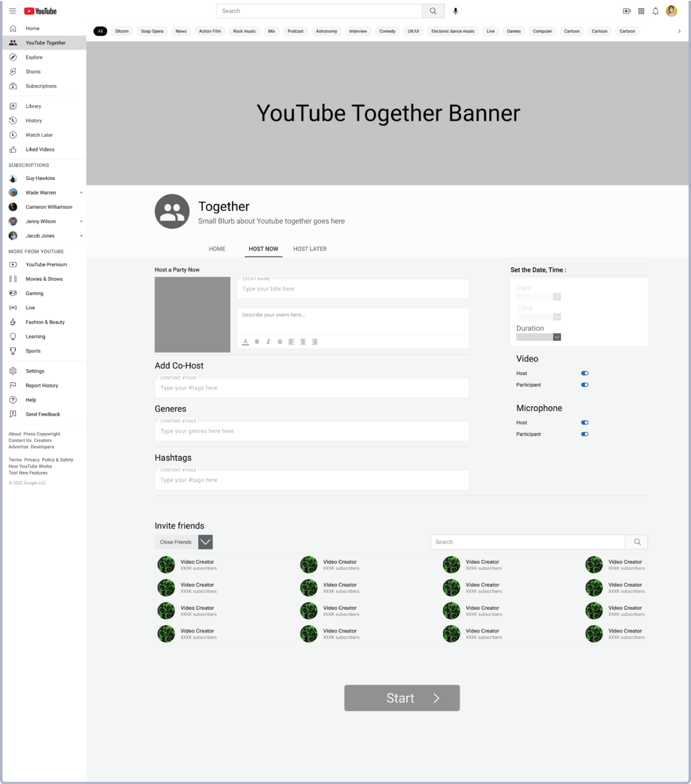The image size is (691, 784).
Task: Open the HOME tab under Together
Action: pos(217,249)
